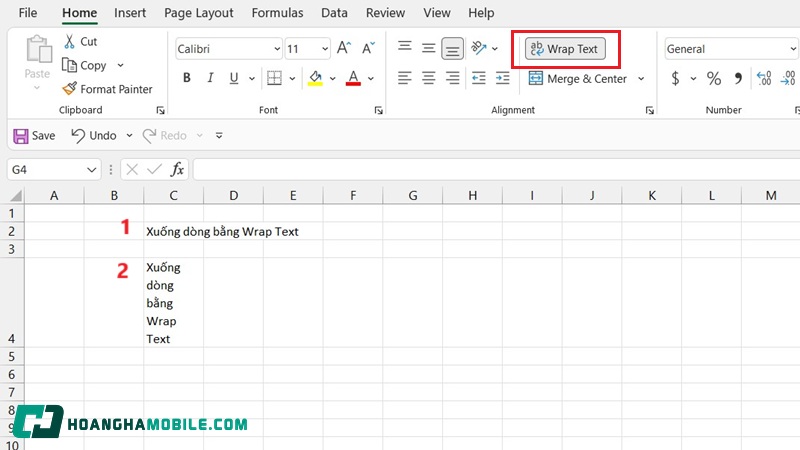Click Decrease Decimal icon
Image resolution: width=800 pixels, height=450 pixels.
pyautogui.click(x=788, y=78)
